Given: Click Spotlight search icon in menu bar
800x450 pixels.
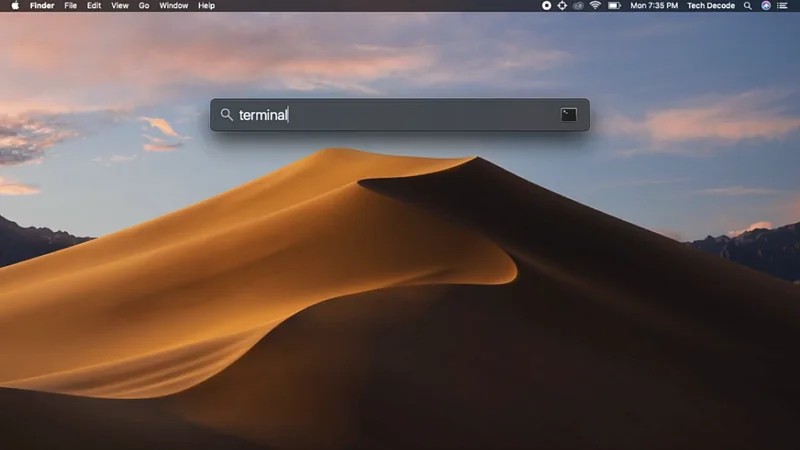Looking at the screenshot, I should point(748,6).
